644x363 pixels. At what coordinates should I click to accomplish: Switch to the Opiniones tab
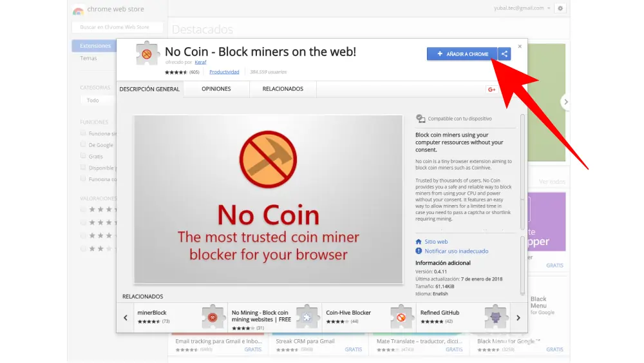pyautogui.click(x=216, y=89)
